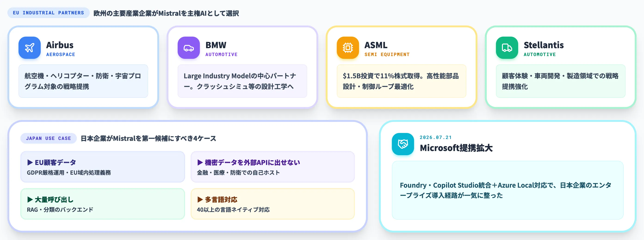644x240 pixels.
Task: Click the date 2026.07.21
Action: pyautogui.click(x=436, y=137)
